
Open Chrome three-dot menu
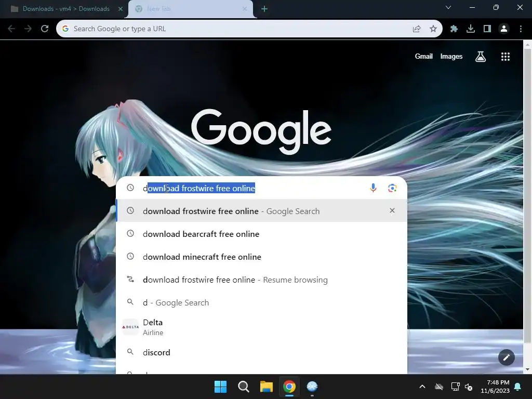(521, 29)
